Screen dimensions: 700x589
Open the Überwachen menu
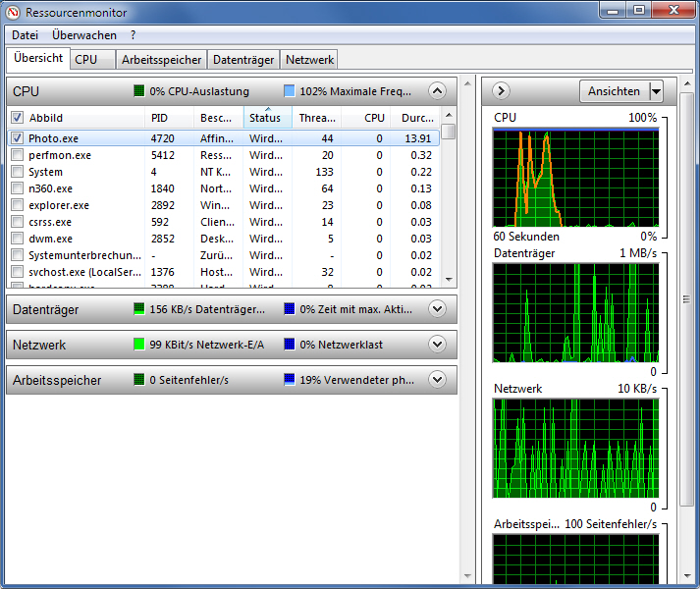84,35
